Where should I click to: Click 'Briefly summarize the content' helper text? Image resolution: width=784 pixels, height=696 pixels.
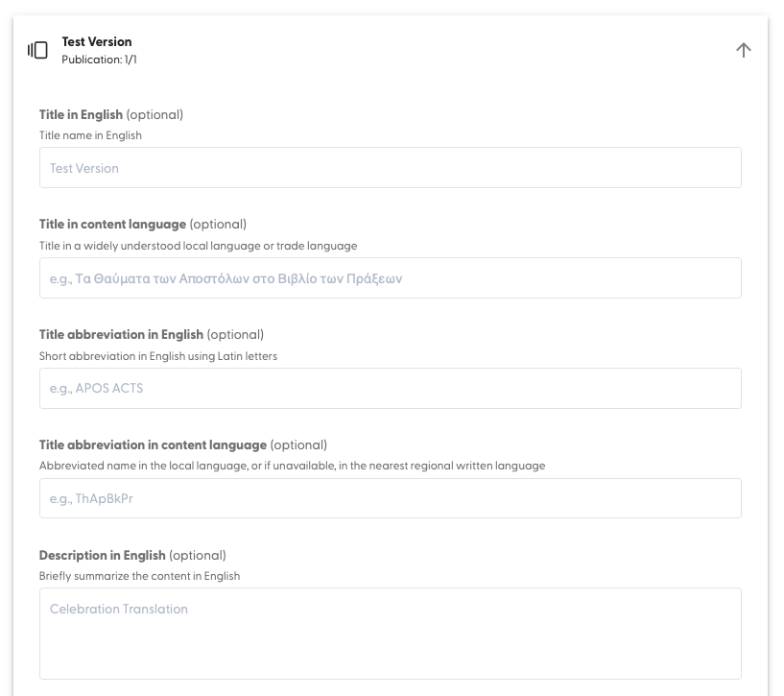[139, 576]
